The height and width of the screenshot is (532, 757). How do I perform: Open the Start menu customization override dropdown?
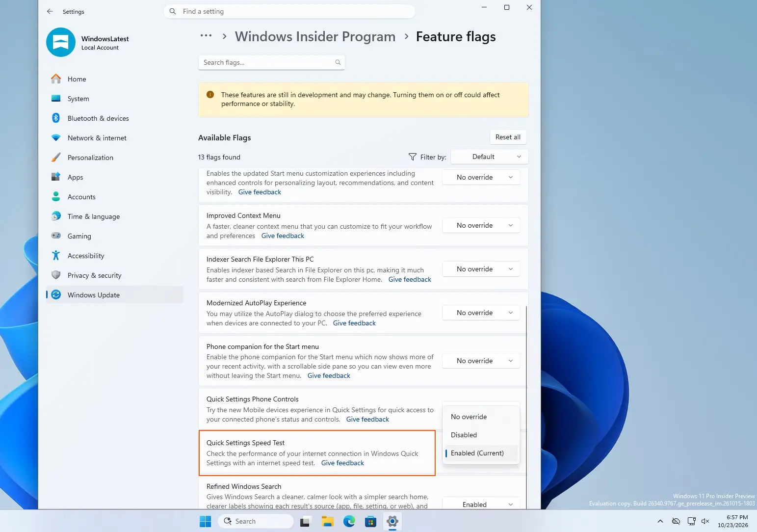[x=481, y=177]
